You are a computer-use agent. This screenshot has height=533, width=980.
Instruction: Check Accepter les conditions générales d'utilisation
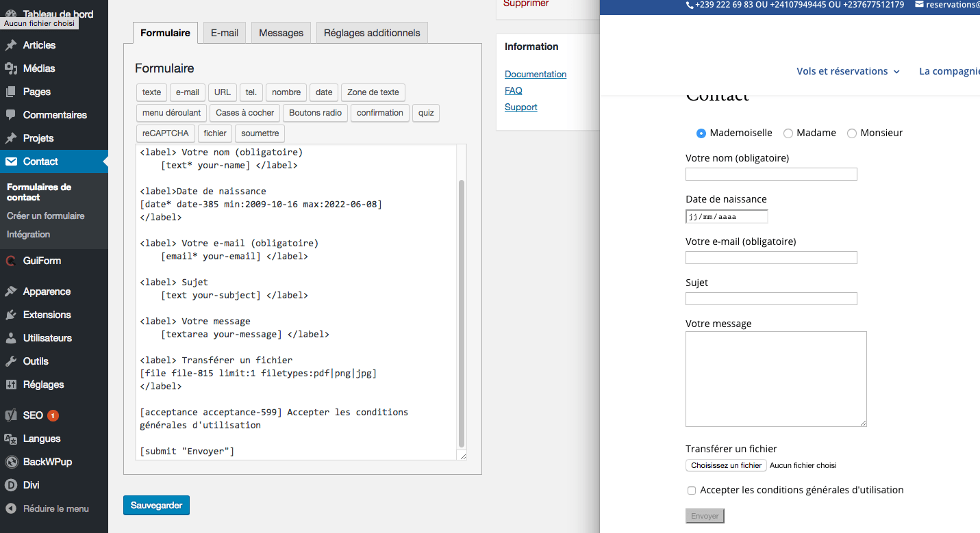point(692,490)
